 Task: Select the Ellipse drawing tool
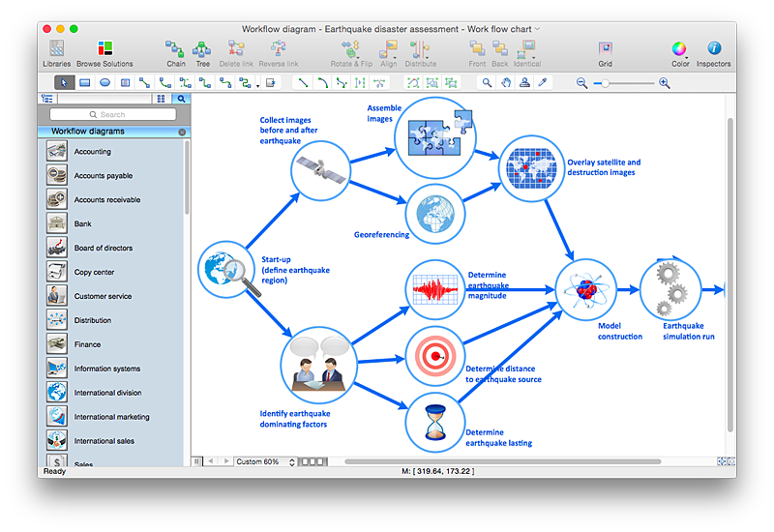[104, 83]
